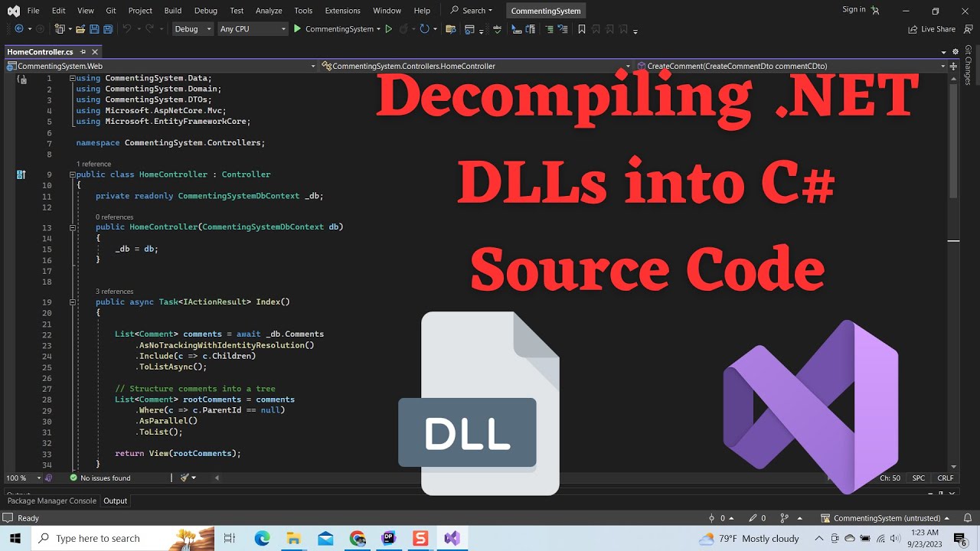Click the Windows Start button
980x551 pixels.
coord(14,538)
